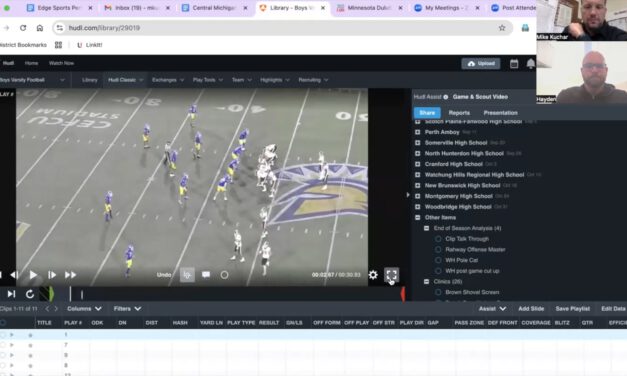Expand Woodbridge High School folder
This screenshot has width=627, height=376.
click(417, 207)
